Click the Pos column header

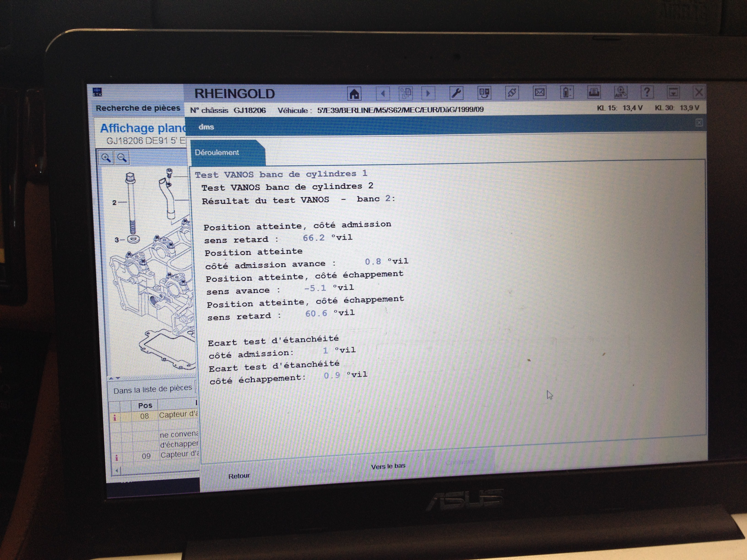[145, 405]
